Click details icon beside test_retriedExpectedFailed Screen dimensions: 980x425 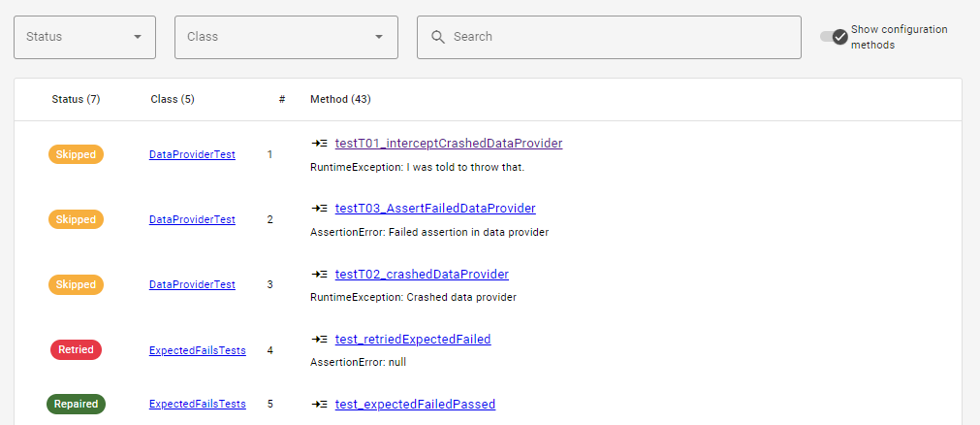click(x=319, y=340)
